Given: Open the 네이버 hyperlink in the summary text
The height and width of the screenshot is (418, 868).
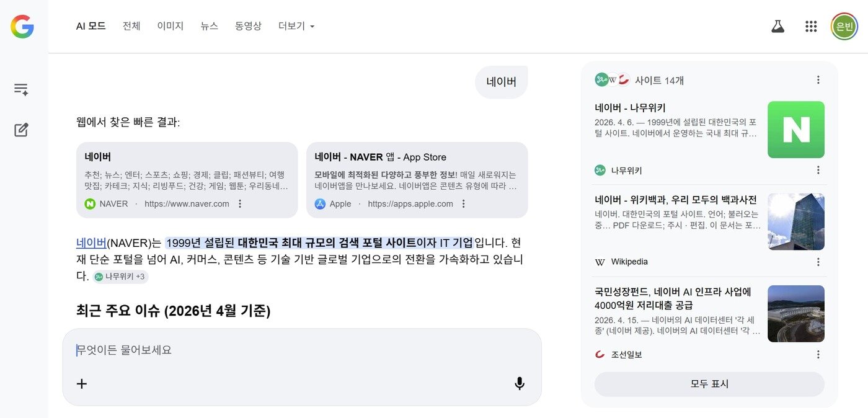Looking at the screenshot, I should coord(91,242).
